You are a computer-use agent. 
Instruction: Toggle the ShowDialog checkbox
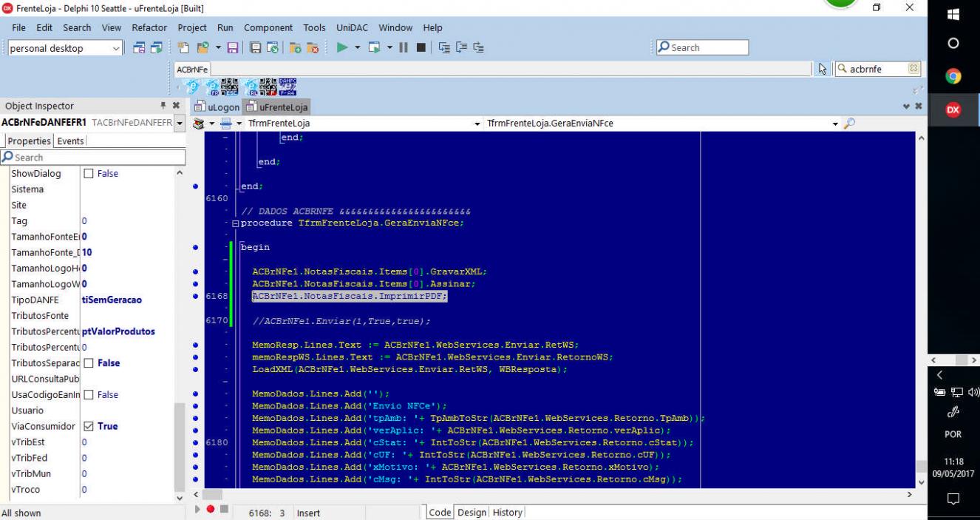point(89,174)
